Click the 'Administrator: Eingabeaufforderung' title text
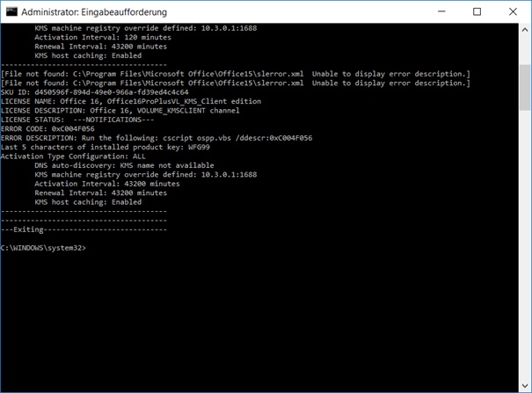The height and width of the screenshot is (393, 532). (94, 12)
